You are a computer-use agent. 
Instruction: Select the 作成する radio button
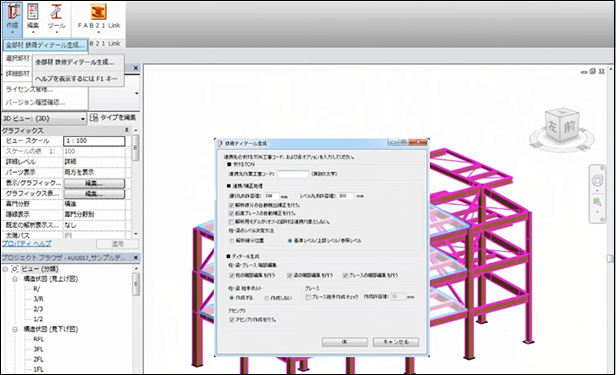click(231, 298)
